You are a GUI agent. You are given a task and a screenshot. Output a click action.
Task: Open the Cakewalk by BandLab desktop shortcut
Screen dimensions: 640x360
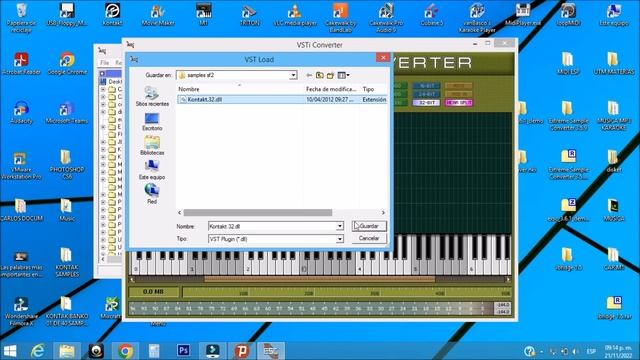tap(340, 18)
